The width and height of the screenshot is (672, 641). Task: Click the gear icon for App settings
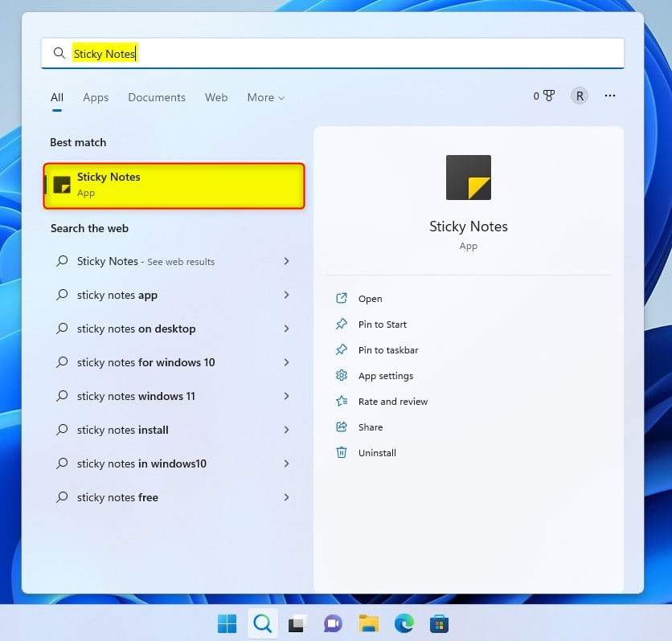(342, 375)
